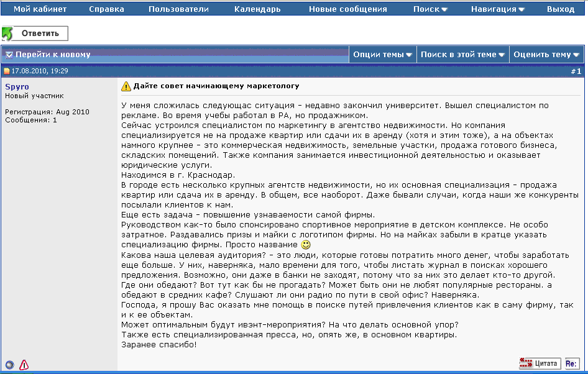Open the Spyro user profile link
The width and height of the screenshot is (588, 374).
[17, 86]
